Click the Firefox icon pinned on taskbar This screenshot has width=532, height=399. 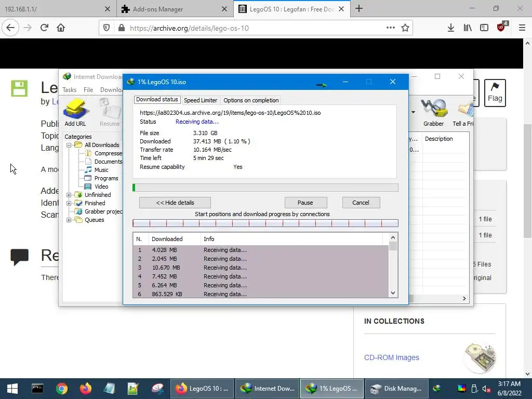pos(86,389)
